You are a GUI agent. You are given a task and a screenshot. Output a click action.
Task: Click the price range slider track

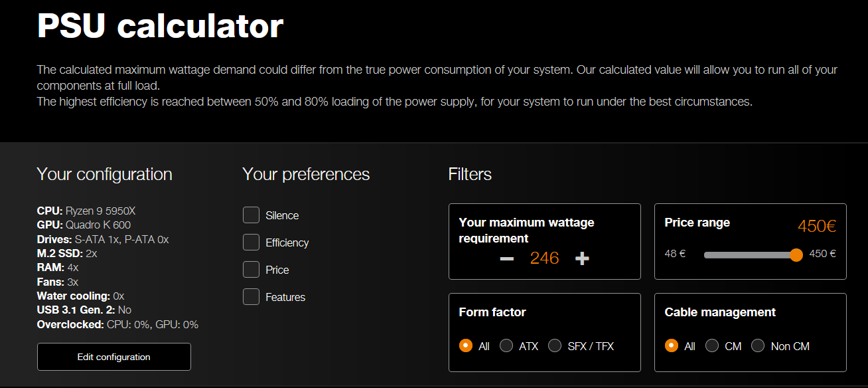(751, 255)
